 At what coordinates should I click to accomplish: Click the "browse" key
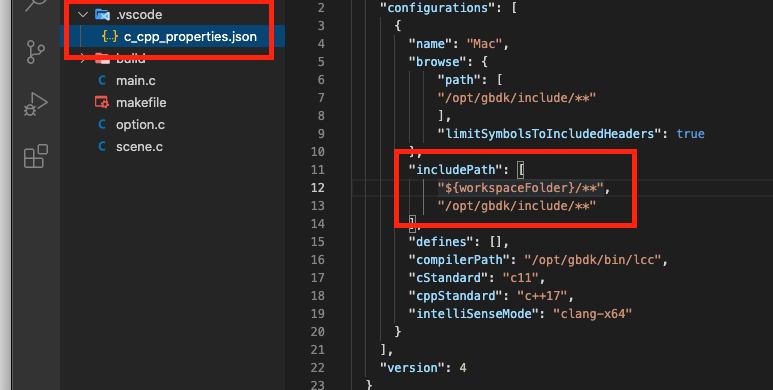coord(438,62)
